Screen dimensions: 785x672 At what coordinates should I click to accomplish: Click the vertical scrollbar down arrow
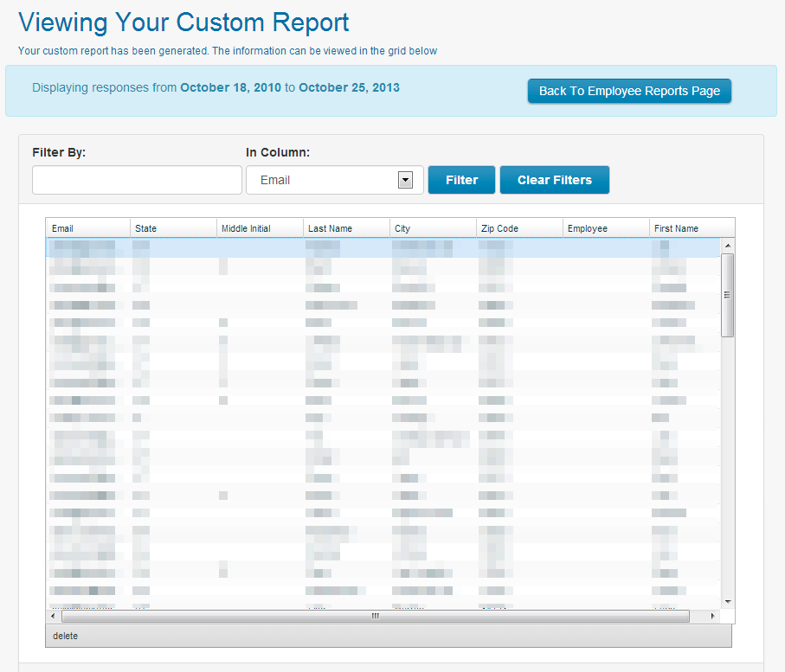[x=728, y=600]
